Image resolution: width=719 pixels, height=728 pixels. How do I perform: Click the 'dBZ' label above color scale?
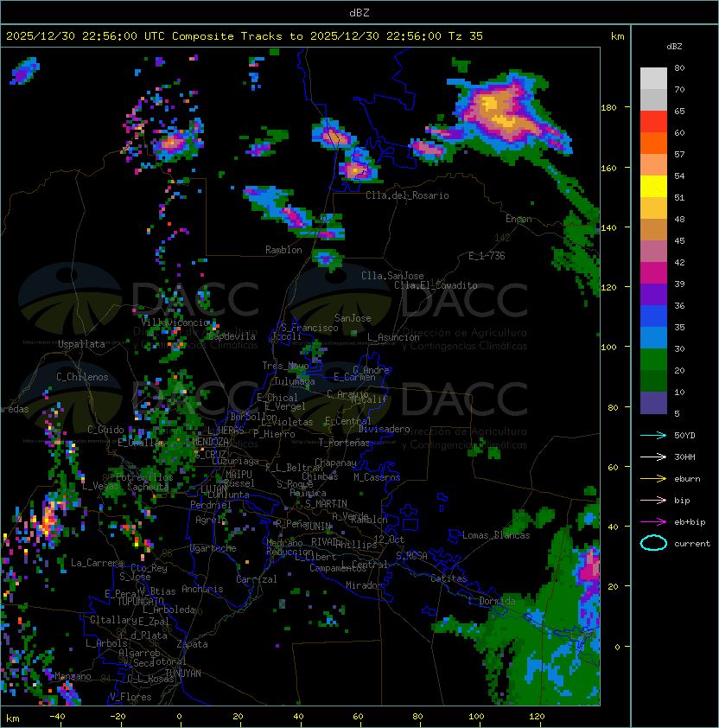(x=674, y=47)
